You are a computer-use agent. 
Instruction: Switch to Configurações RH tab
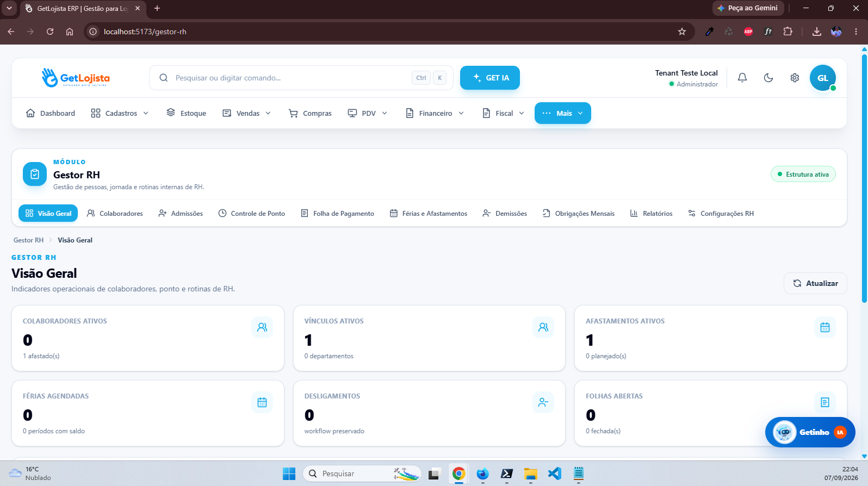point(721,213)
